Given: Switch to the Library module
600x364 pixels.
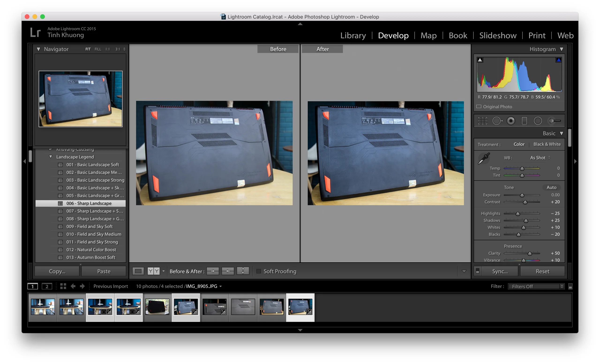Looking at the screenshot, I should point(353,36).
